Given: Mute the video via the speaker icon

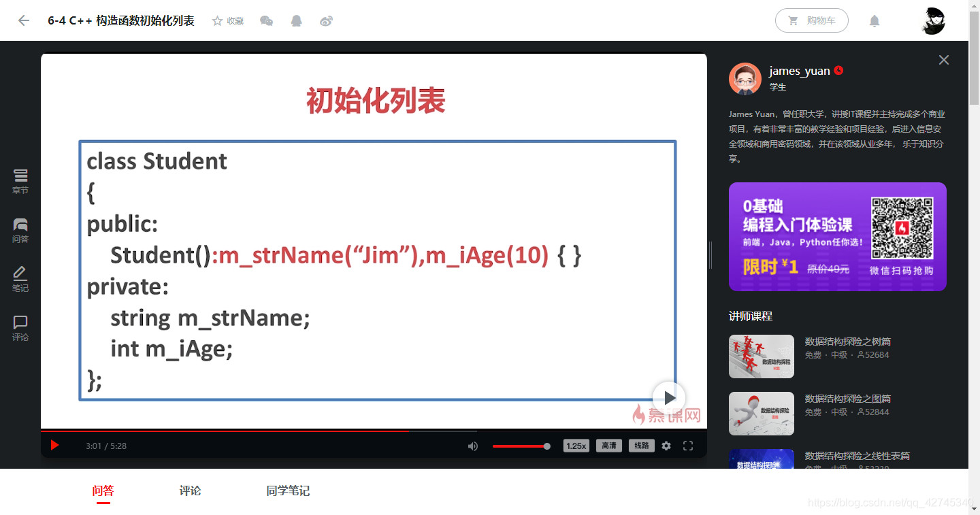Looking at the screenshot, I should [473, 446].
